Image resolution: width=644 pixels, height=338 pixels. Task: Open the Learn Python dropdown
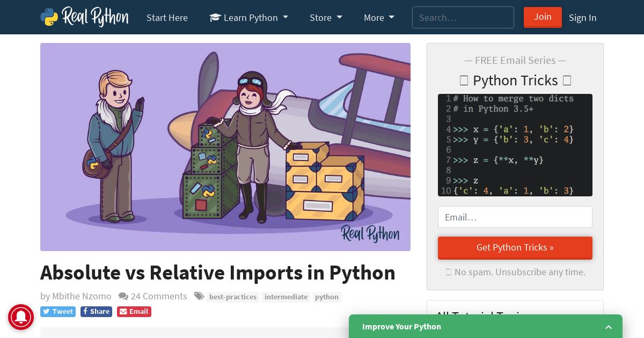tap(248, 18)
